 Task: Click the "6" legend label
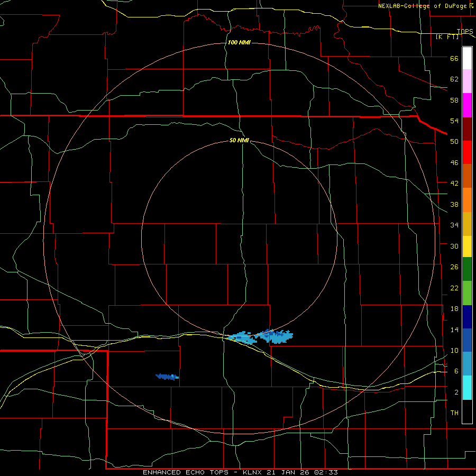point(456,371)
